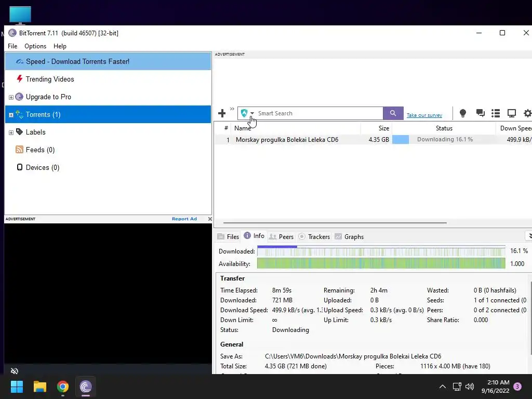
Task: Open Google Chrome from taskbar
Action: (63, 387)
